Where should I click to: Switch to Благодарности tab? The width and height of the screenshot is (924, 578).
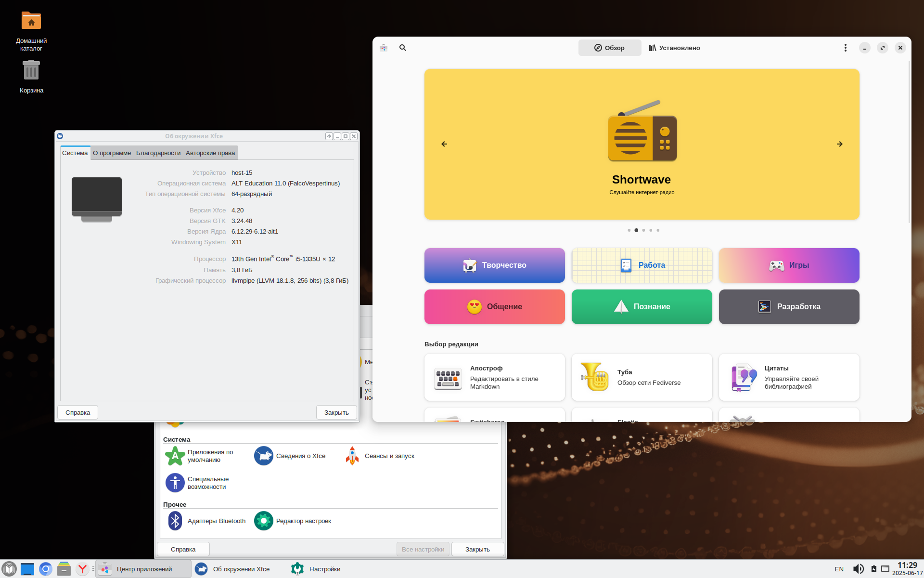point(158,153)
